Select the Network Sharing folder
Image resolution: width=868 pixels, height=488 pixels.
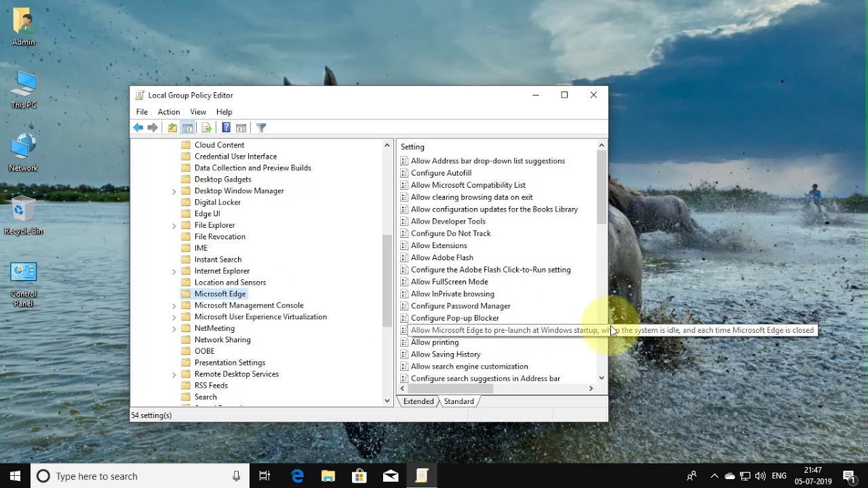click(222, 340)
